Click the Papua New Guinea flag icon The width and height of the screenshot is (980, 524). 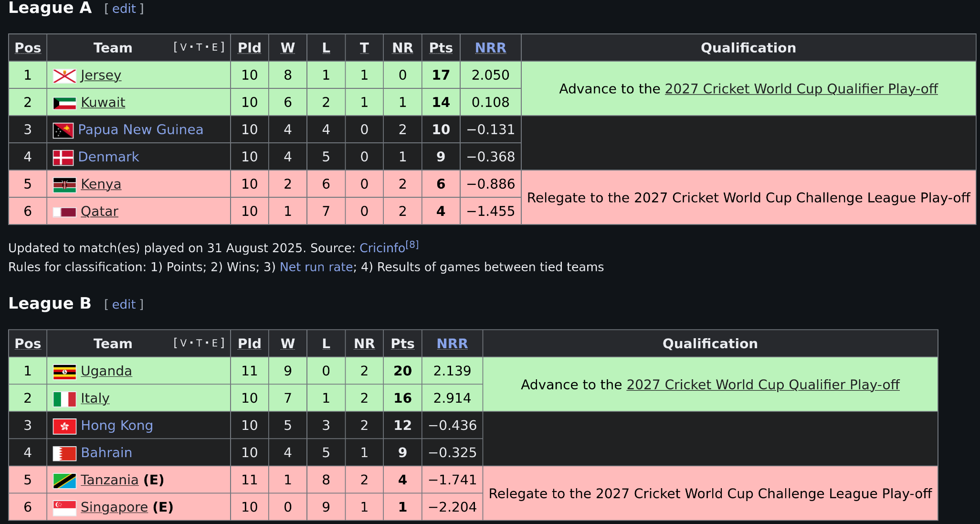(x=63, y=130)
